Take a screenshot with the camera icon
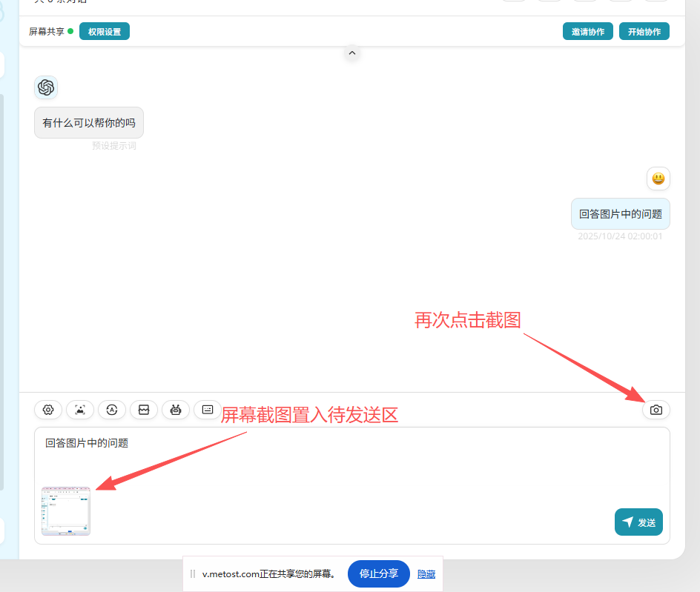The height and width of the screenshot is (592, 700). click(x=656, y=410)
